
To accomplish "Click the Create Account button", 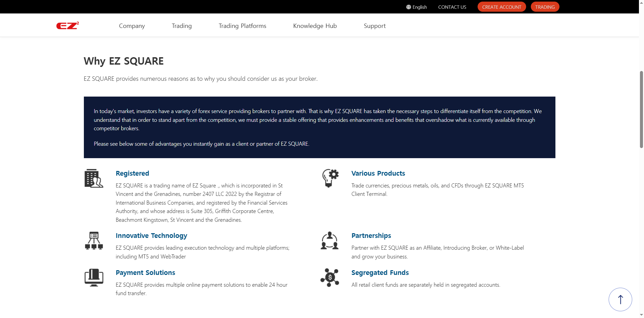I will pos(501,7).
